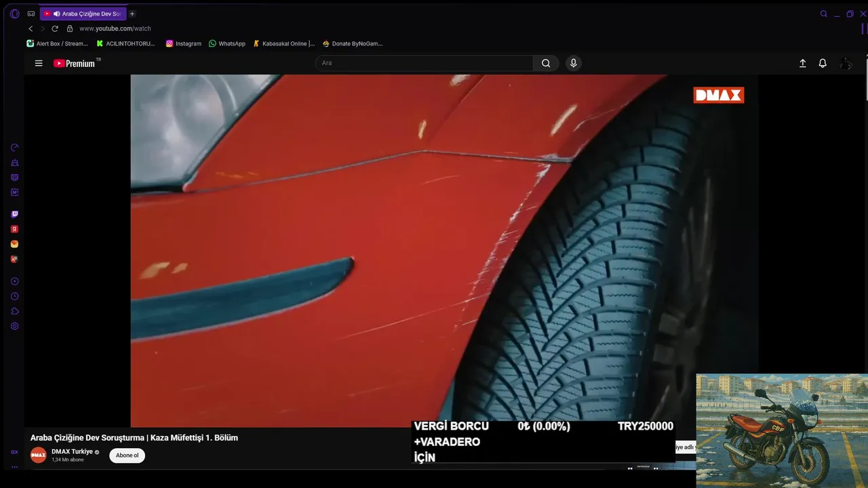Open the GX Corner gamepad icon
The image size is (868, 488).
point(31,14)
